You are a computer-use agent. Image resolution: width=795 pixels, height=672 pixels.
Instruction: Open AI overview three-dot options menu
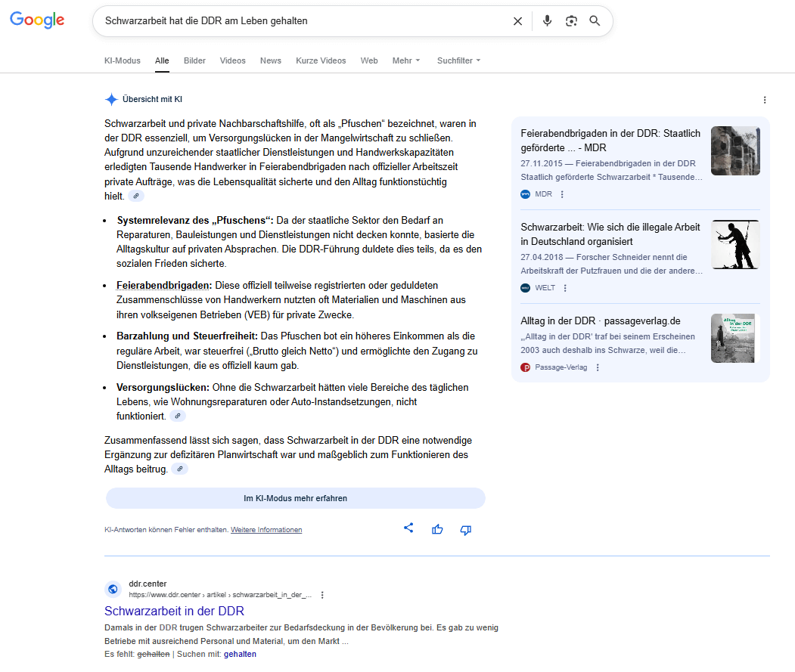(x=764, y=100)
